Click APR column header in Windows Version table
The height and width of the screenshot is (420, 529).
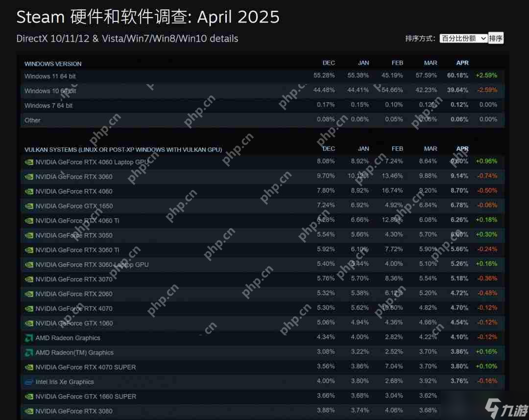(x=462, y=63)
